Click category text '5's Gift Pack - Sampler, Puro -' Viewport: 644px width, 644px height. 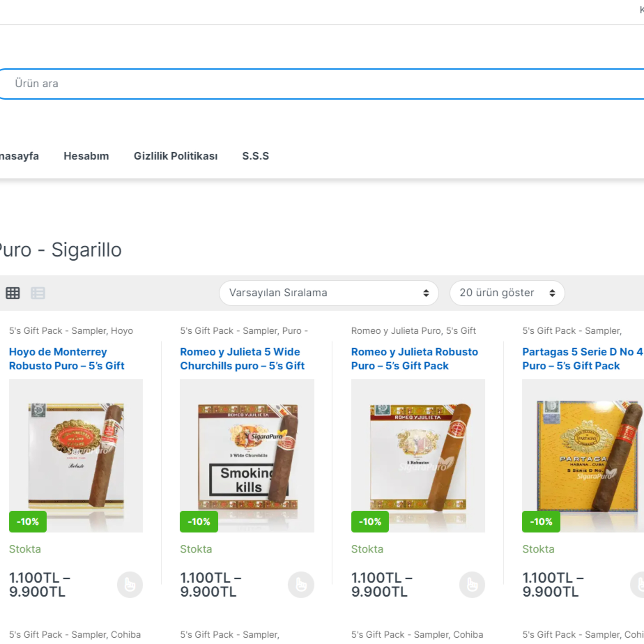point(244,331)
